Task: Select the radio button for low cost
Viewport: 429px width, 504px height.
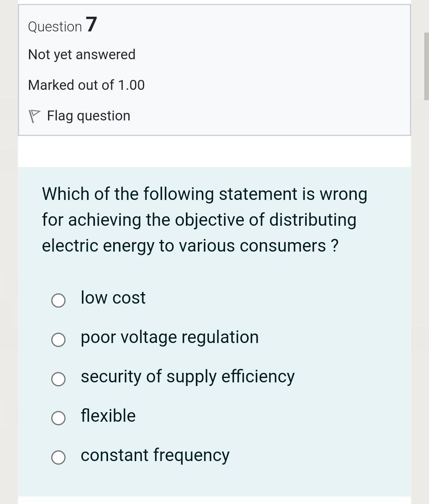Action: (x=58, y=300)
